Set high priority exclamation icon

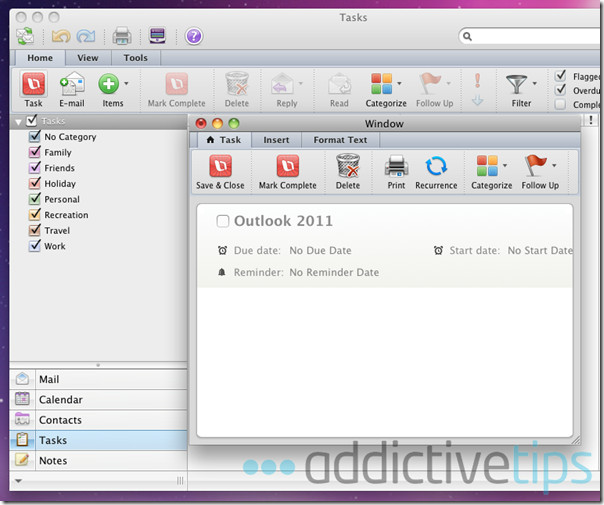pyautogui.click(x=477, y=81)
